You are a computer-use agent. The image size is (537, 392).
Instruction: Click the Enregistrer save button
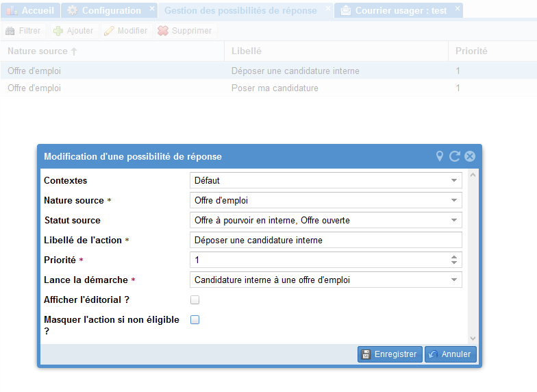pyautogui.click(x=390, y=354)
